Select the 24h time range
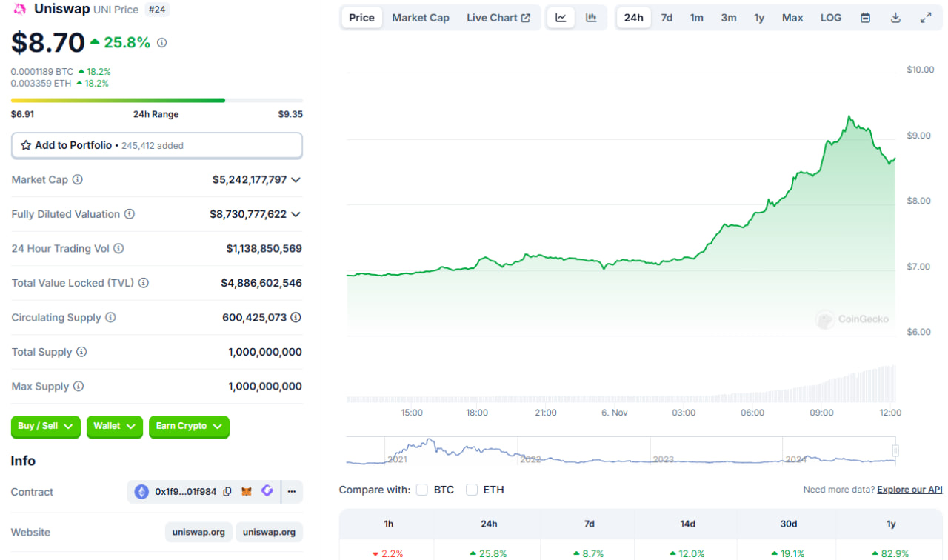 (x=634, y=18)
